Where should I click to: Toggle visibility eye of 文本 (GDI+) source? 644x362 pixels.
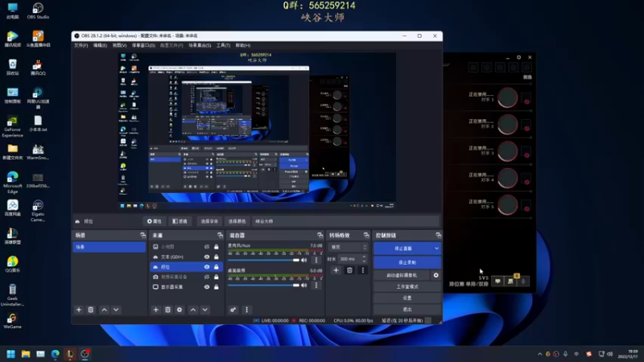207,257
